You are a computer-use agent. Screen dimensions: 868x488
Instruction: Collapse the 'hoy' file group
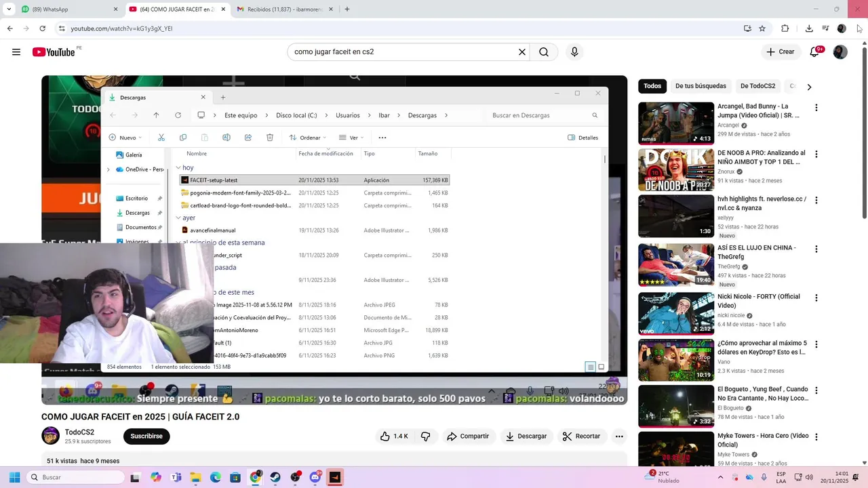[x=178, y=167]
